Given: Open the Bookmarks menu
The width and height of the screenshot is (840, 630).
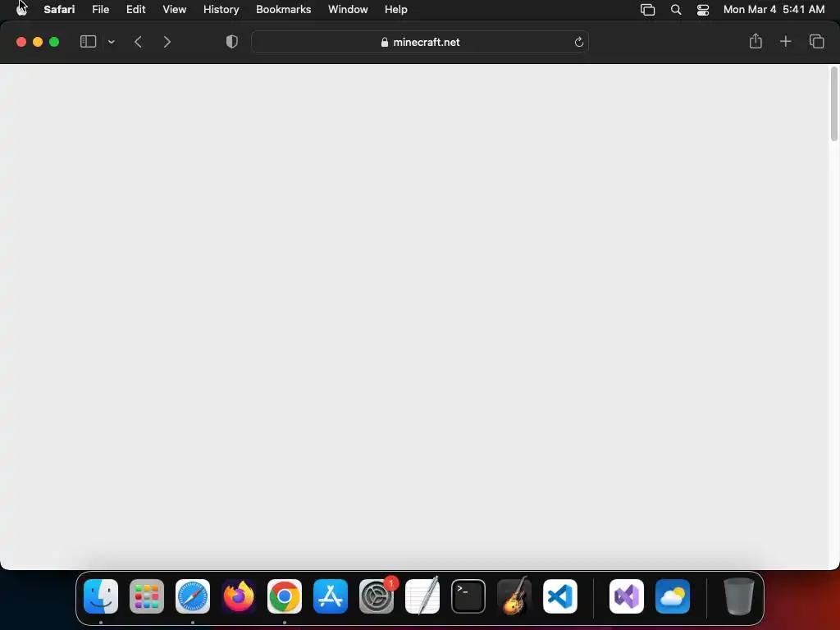Looking at the screenshot, I should pyautogui.click(x=283, y=9).
